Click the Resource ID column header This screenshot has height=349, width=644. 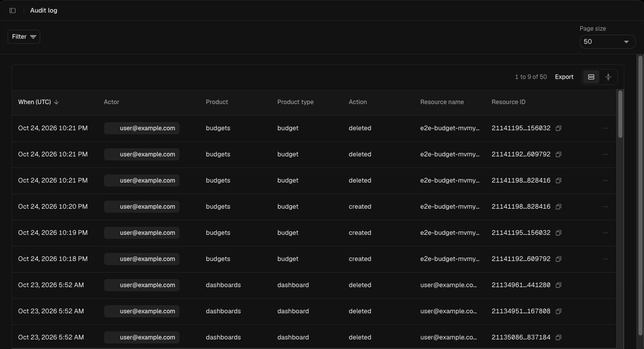509,102
